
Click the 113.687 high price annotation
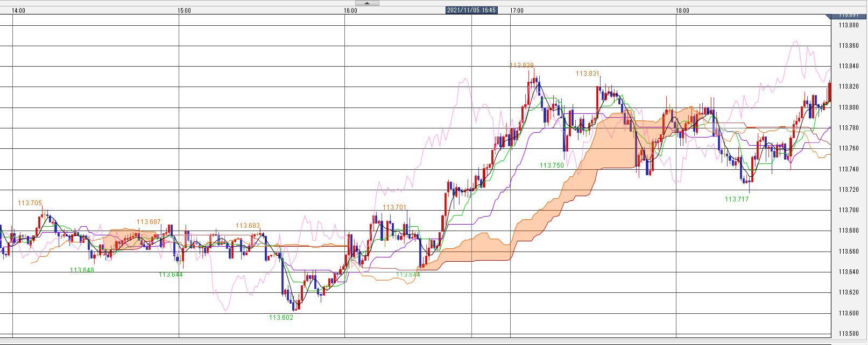pyautogui.click(x=149, y=222)
